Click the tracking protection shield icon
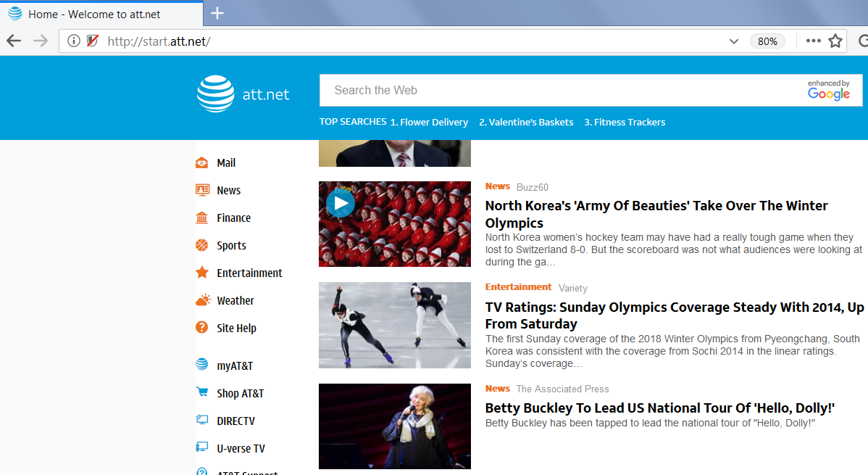Image resolution: width=868 pixels, height=475 pixels. pyautogui.click(x=93, y=41)
